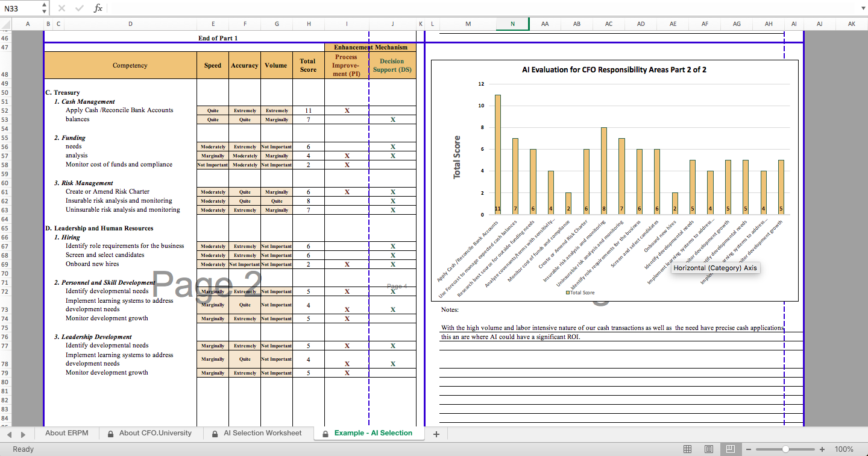Click Process Improvement (PI) header cell
Viewport: 868px width, 456px height.
click(x=346, y=65)
